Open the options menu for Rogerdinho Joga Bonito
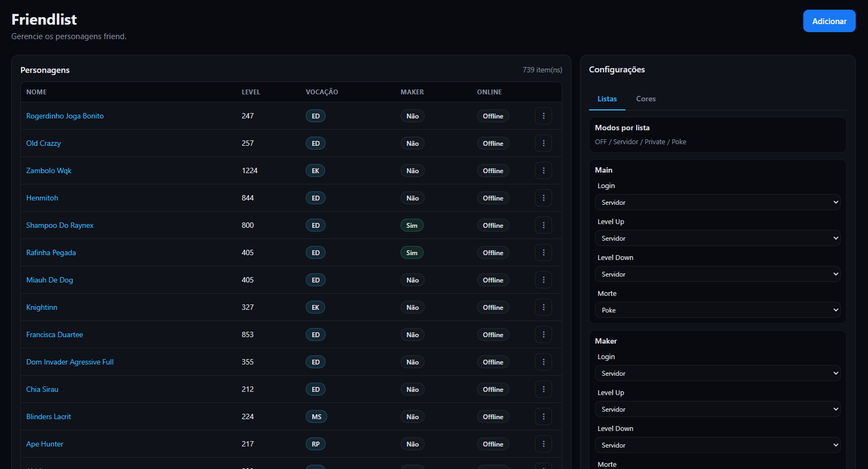Viewport: 868px width, 469px height. pyautogui.click(x=544, y=116)
